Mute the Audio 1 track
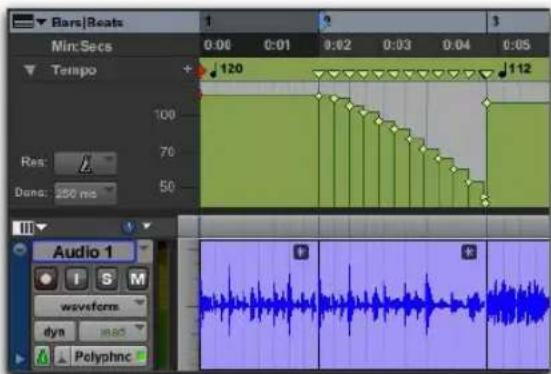Viewport: 551px width, 374px height. pyautogui.click(x=137, y=279)
